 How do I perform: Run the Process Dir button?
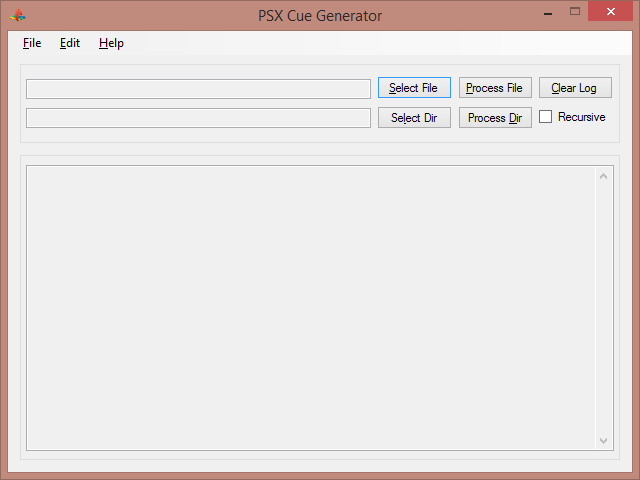pyautogui.click(x=495, y=118)
